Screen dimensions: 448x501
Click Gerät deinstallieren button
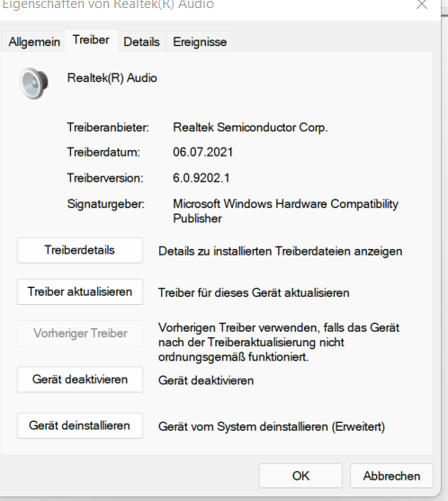pos(80,425)
